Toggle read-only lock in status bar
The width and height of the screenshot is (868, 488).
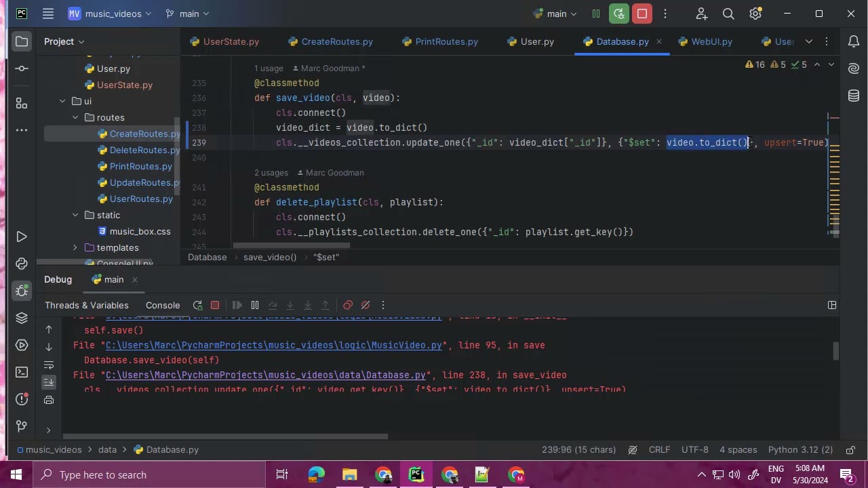(850, 449)
